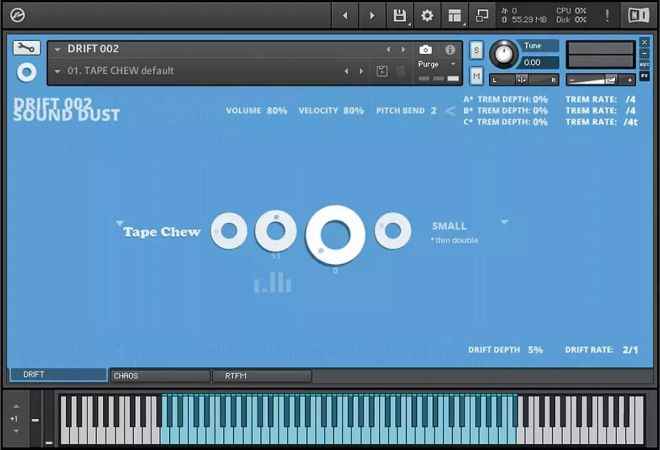Open the settings gear in header
Image resolution: width=660 pixels, height=450 pixels.
pyautogui.click(x=427, y=16)
